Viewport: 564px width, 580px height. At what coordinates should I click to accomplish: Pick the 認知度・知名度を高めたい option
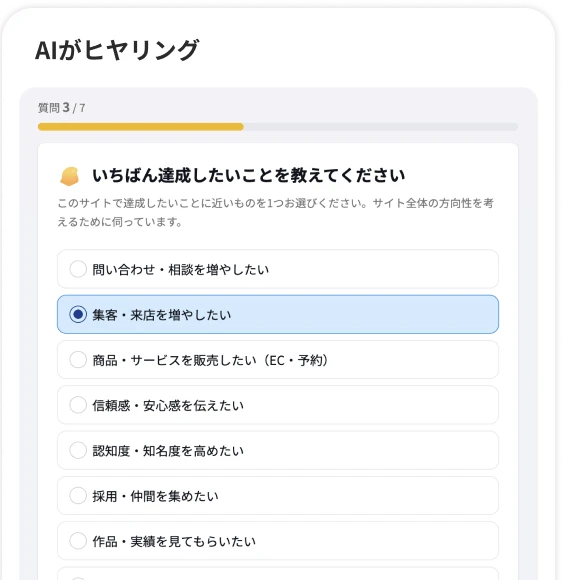click(278, 450)
